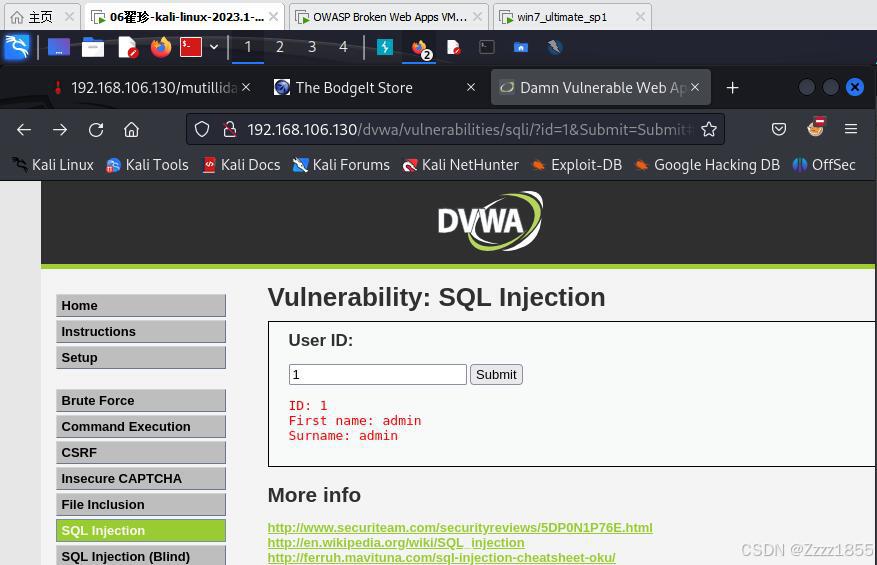
Task: Switch to OWASP Broken Web Apps VM tab
Action: (389, 17)
